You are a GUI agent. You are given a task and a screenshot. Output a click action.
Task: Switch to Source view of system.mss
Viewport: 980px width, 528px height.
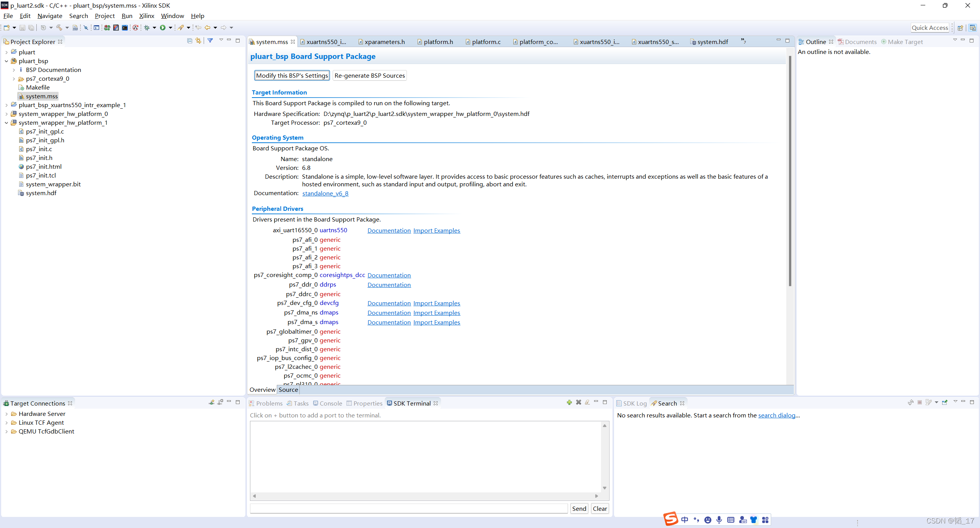pyautogui.click(x=288, y=389)
